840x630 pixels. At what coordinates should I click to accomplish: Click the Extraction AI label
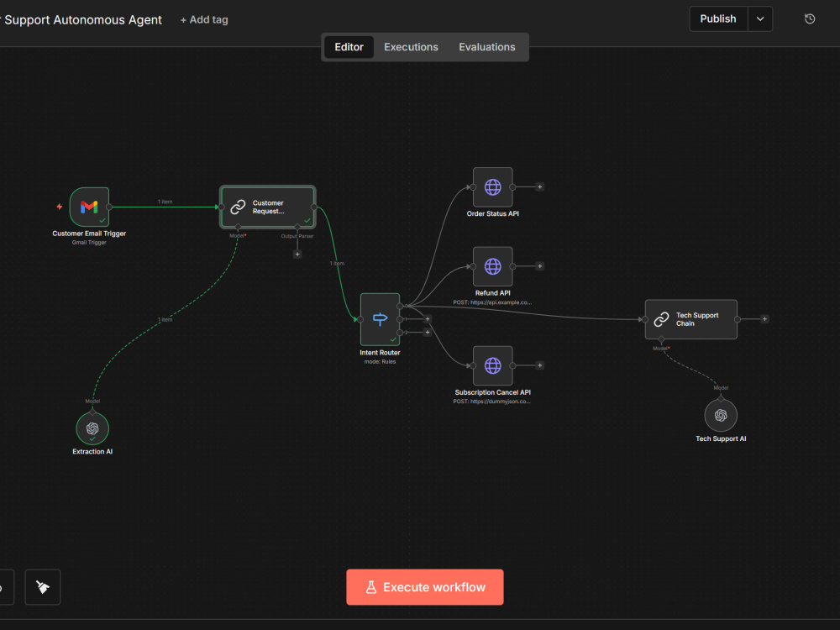tap(92, 452)
